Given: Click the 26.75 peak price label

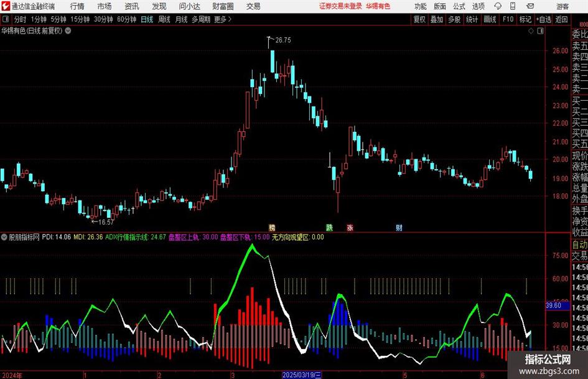Looking at the screenshot, I should [x=282, y=40].
